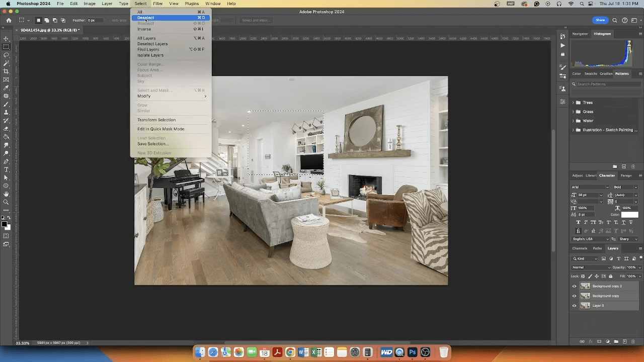Click the blue Share button
This screenshot has width=644, height=362.
(600, 20)
